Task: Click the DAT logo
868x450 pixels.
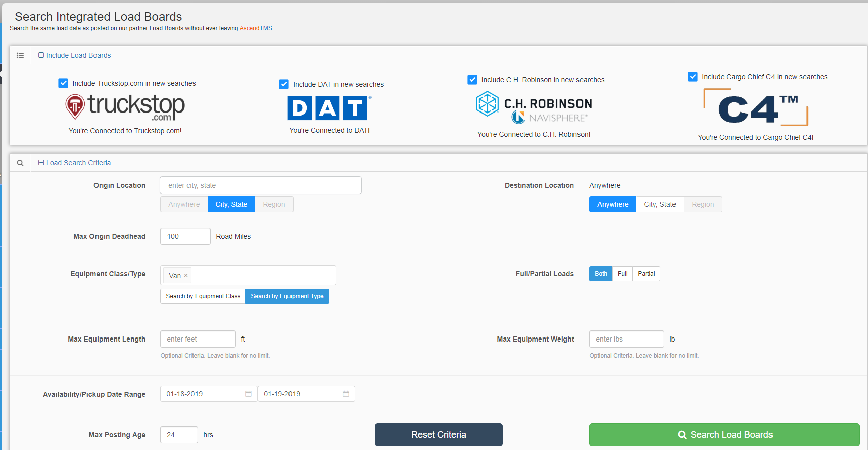Action: point(329,108)
